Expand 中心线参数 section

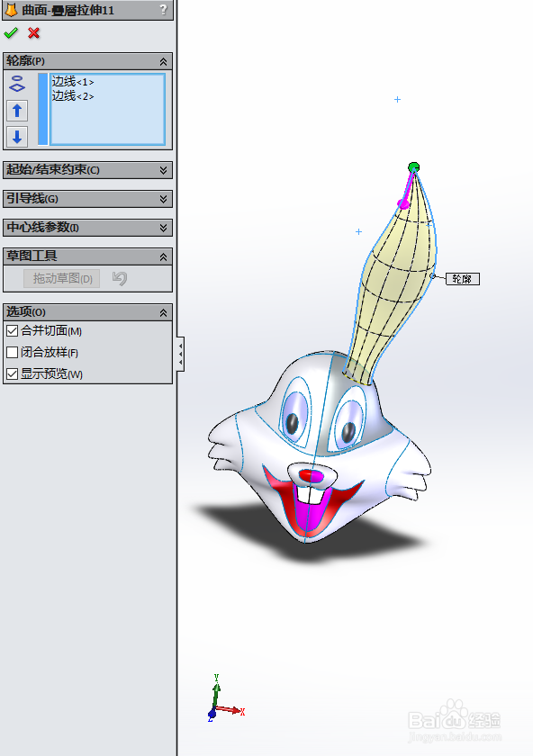coord(88,227)
